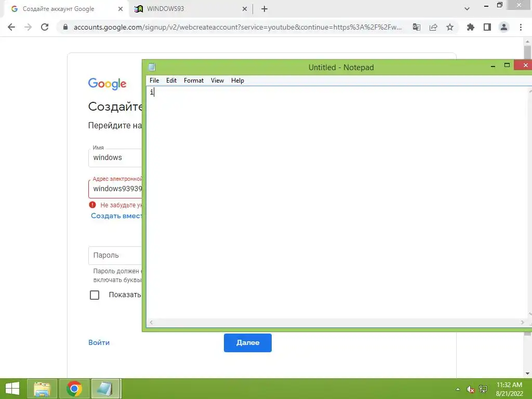
Task: Open Notepad Format menu
Action: coord(194,81)
